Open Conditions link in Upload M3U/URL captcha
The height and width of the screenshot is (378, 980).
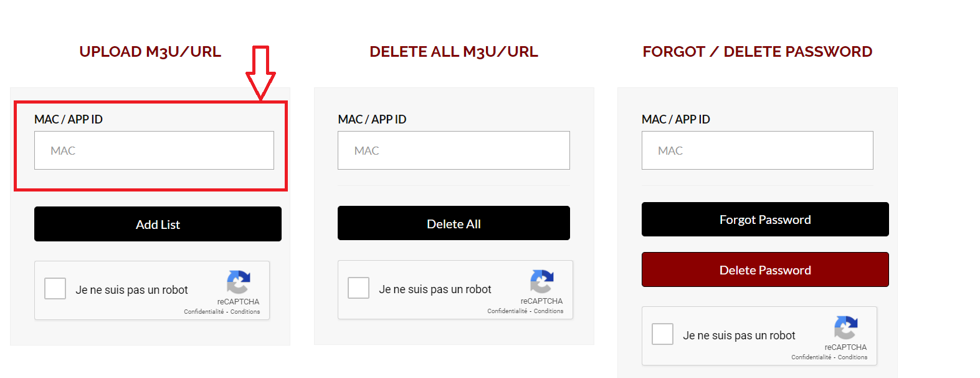pyautogui.click(x=245, y=312)
